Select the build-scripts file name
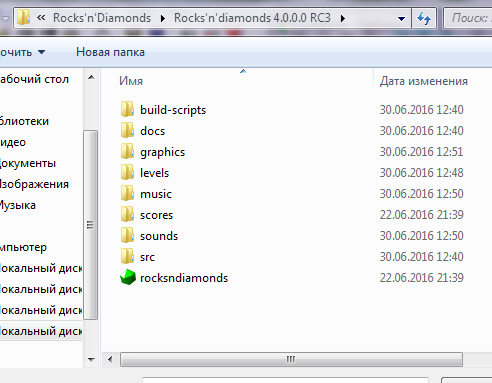Image resolution: width=492 pixels, height=383 pixels. [x=173, y=110]
